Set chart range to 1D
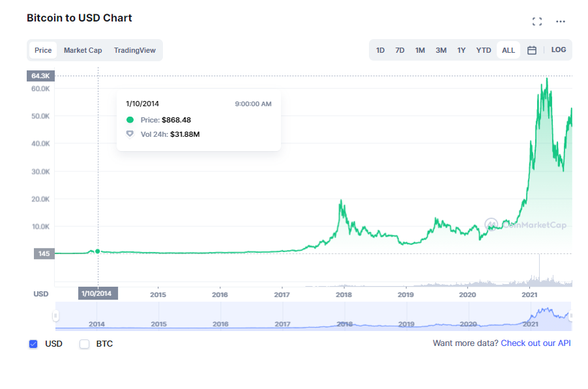This screenshot has height=389, width=588. coord(380,50)
